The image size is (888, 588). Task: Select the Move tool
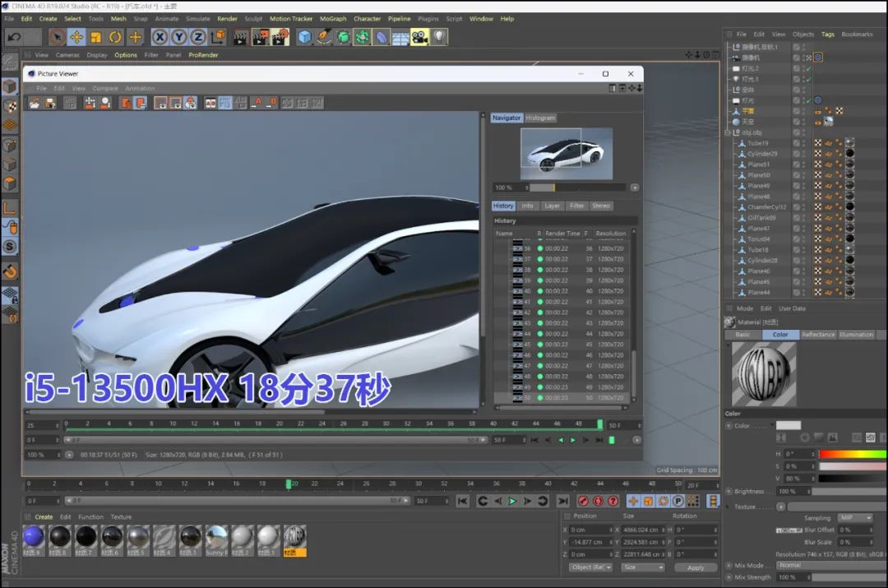[x=76, y=37]
